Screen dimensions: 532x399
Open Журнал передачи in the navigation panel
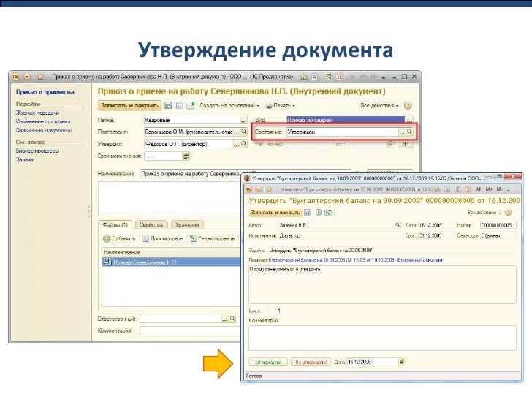(37, 113)
